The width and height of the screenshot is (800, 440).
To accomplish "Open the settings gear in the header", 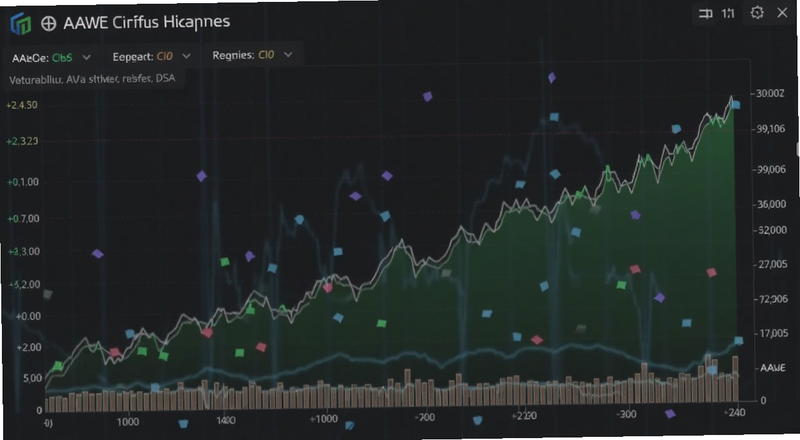I will 757,13.
